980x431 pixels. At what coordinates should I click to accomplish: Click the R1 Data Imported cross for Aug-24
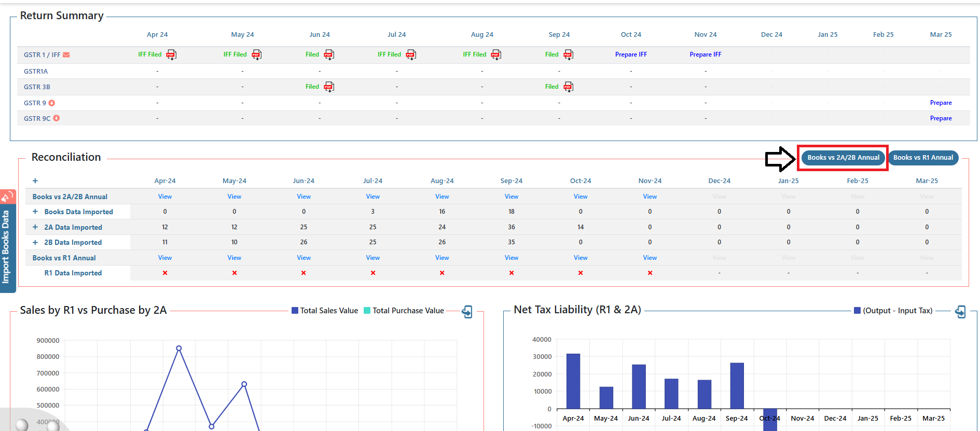coord(442,273)
